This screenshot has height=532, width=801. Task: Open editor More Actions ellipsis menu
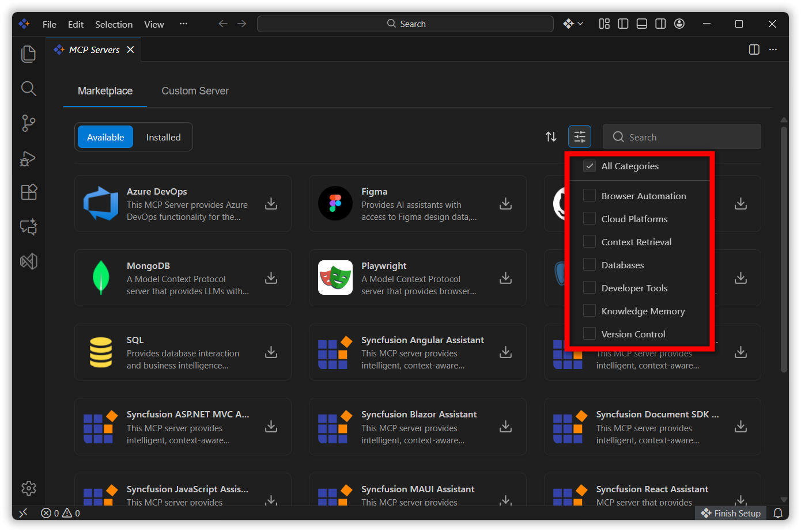point(773,50)
